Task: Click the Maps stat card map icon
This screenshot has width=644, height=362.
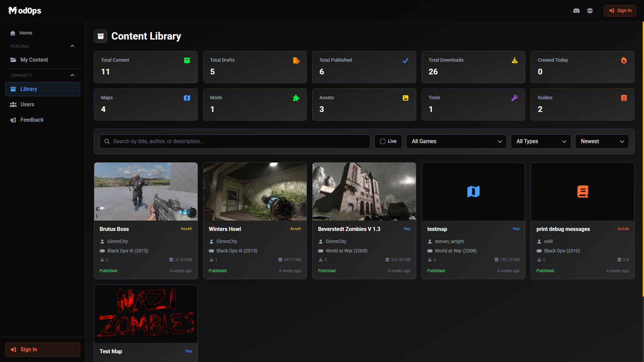Action: 187,98
